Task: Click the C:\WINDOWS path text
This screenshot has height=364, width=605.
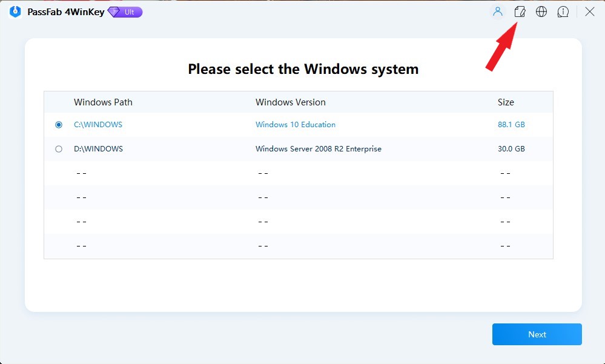Action: (98, 125)
